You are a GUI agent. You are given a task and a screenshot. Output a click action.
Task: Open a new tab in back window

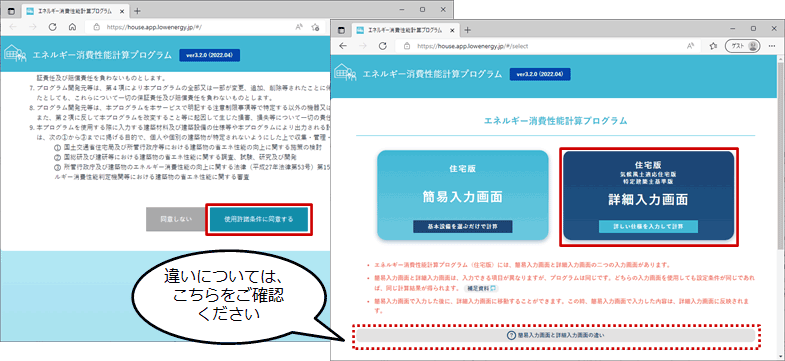tap(137, 11)
